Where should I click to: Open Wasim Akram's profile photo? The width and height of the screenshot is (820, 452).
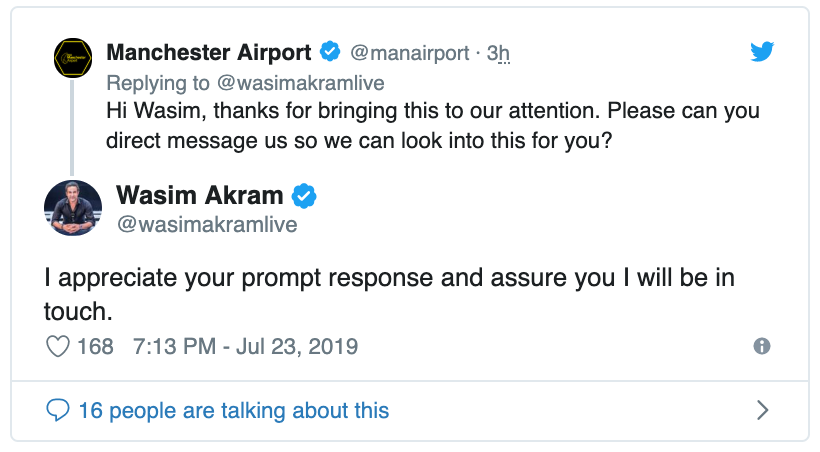coord(73,208)
